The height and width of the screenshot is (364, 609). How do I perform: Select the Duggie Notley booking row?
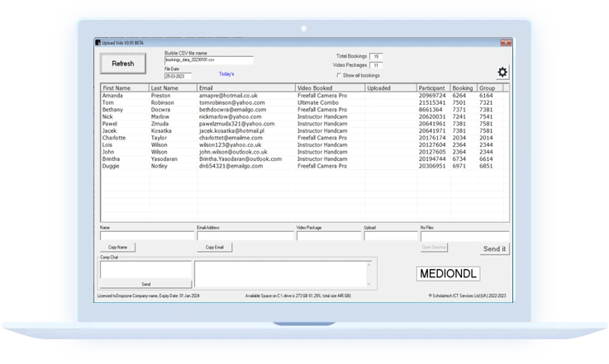[248, 166]
